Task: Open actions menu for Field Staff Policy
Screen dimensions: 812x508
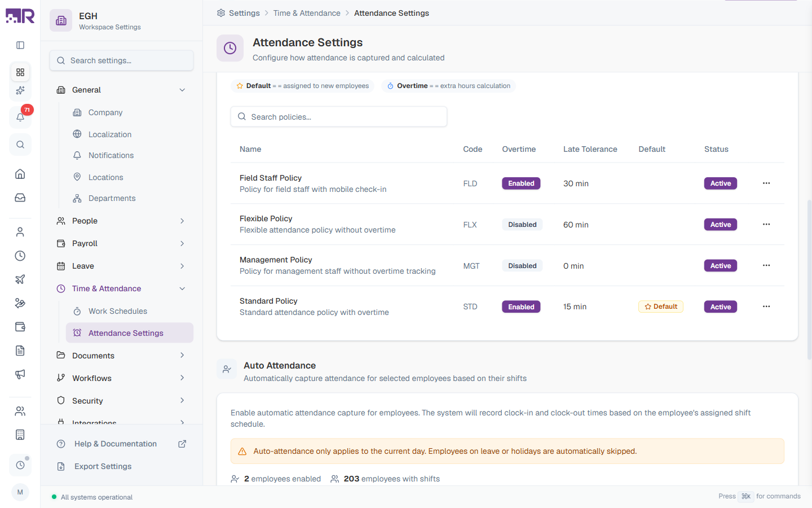Action: click(766, 183)
